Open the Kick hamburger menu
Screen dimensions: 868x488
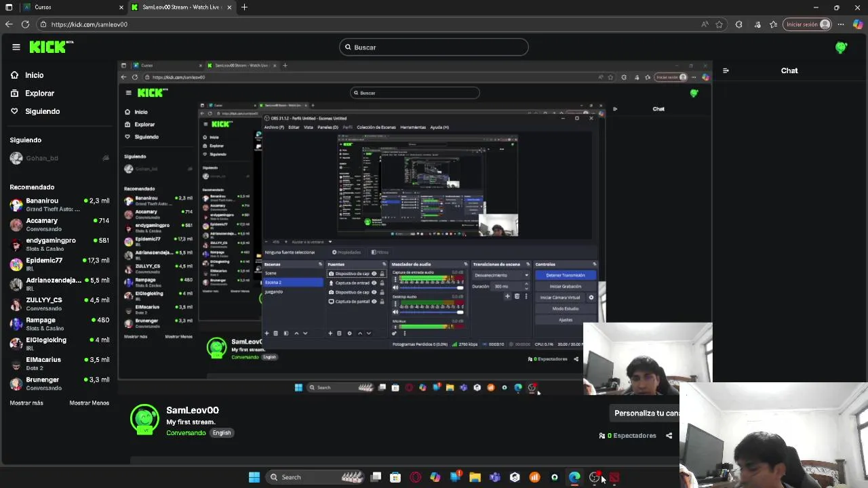pos(16,47)
